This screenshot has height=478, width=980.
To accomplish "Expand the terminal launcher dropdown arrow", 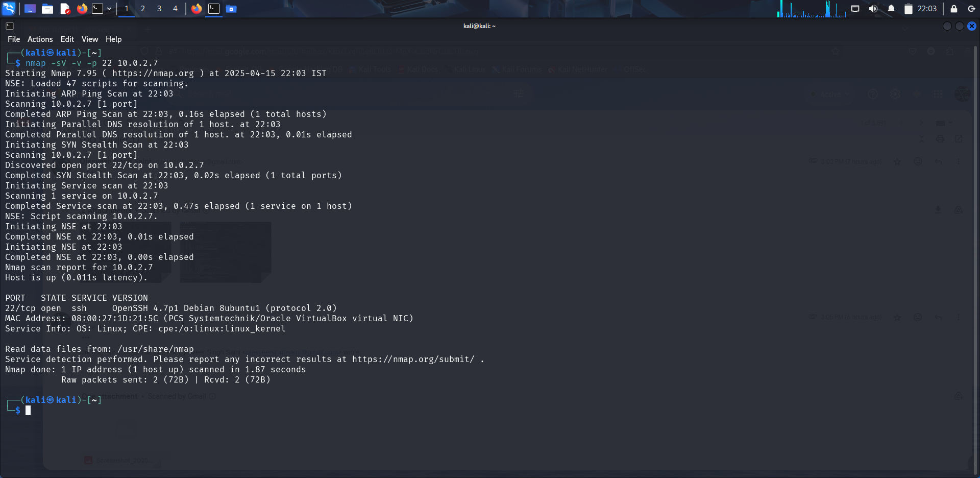I will coord(109,9).
